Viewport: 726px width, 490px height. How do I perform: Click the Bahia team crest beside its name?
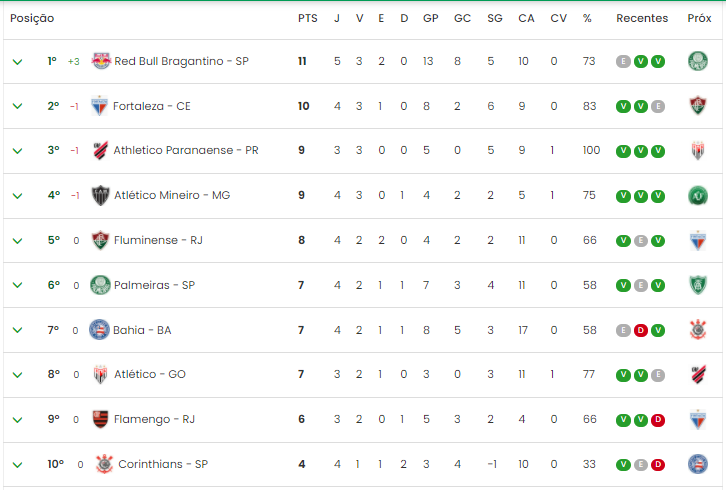point(99,330)
